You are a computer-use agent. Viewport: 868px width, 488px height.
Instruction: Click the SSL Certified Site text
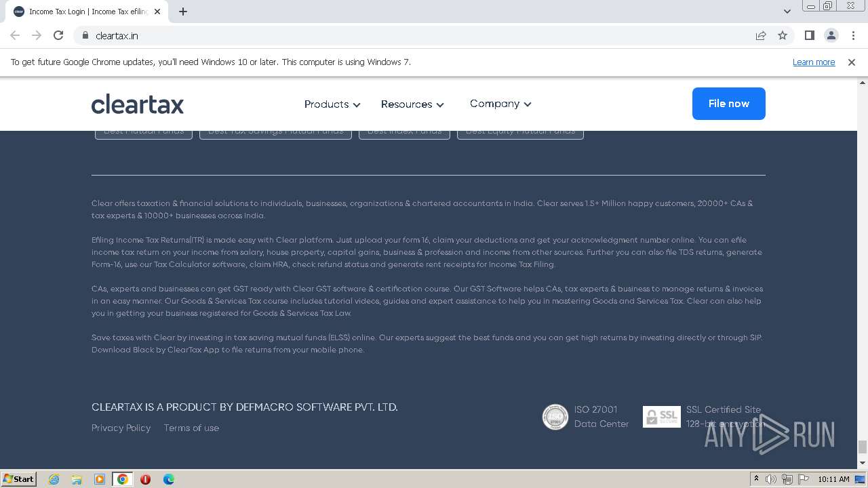724,409
